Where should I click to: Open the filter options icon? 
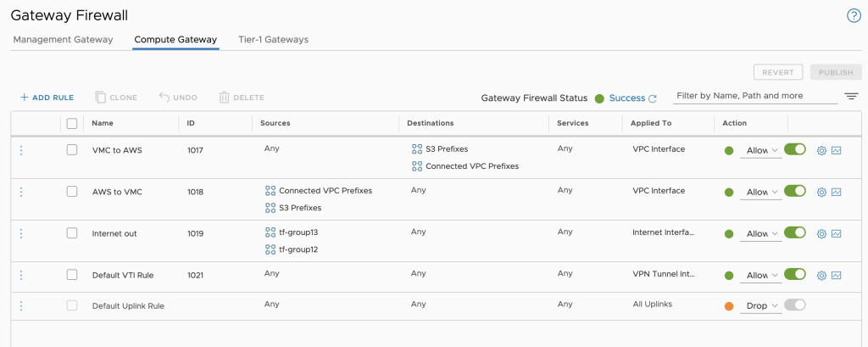(851, 97)
